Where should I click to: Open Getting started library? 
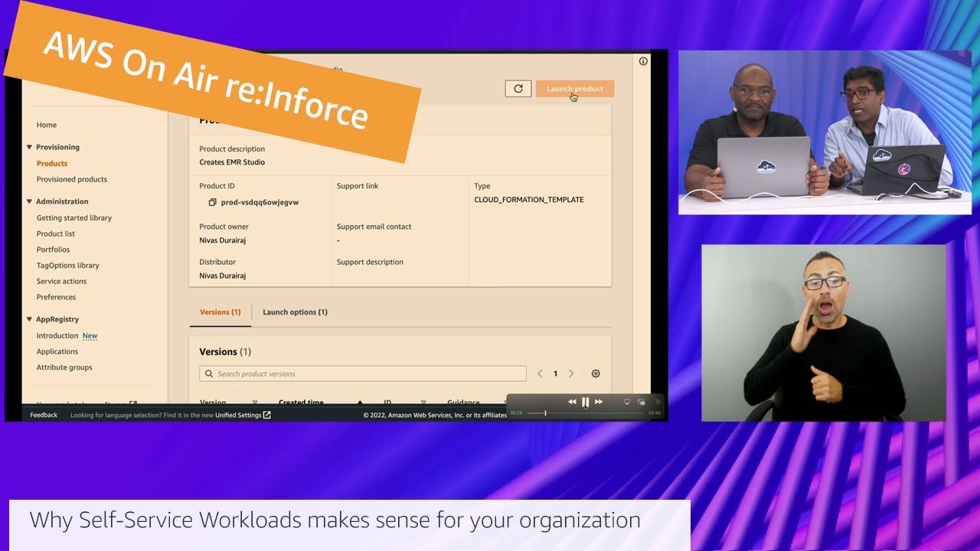point(74,217)
